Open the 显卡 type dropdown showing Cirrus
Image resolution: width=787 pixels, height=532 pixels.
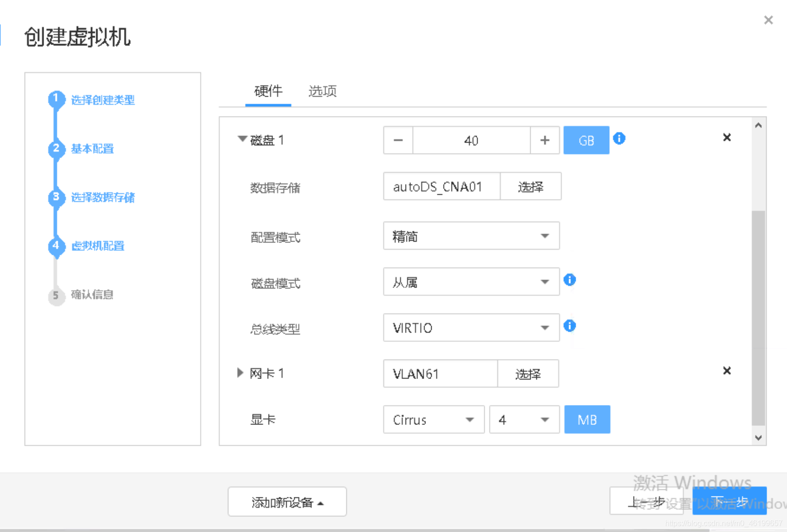click(434, 420)
